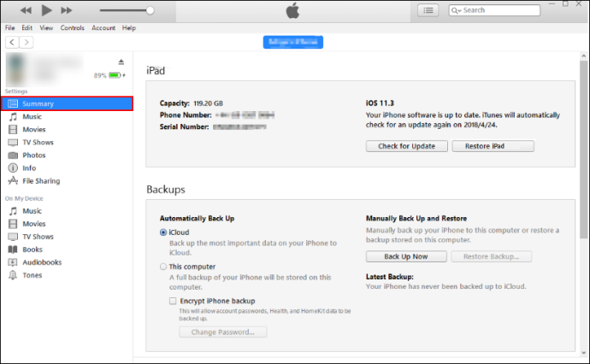Click the TV Shows monitor icon under Settings

[x=13, y=143]
